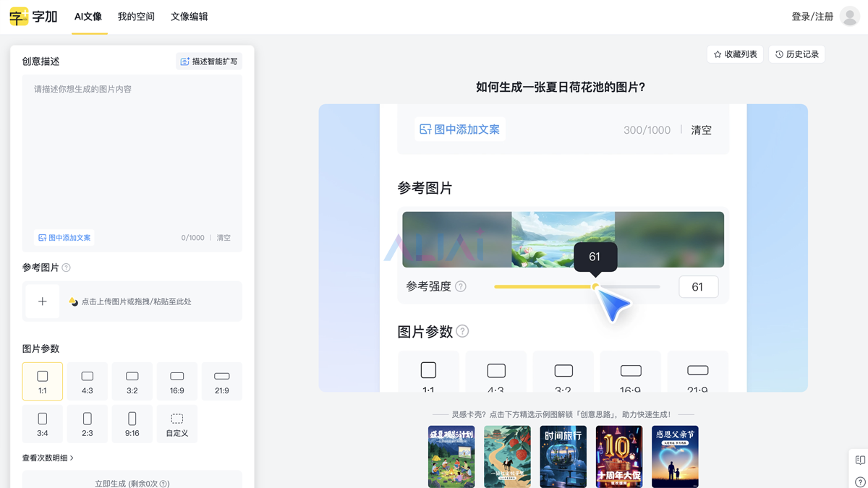Click 描述智能扩写 smart expand button
The height and width of the screenshot is (488, 868).
pos(208,61)
